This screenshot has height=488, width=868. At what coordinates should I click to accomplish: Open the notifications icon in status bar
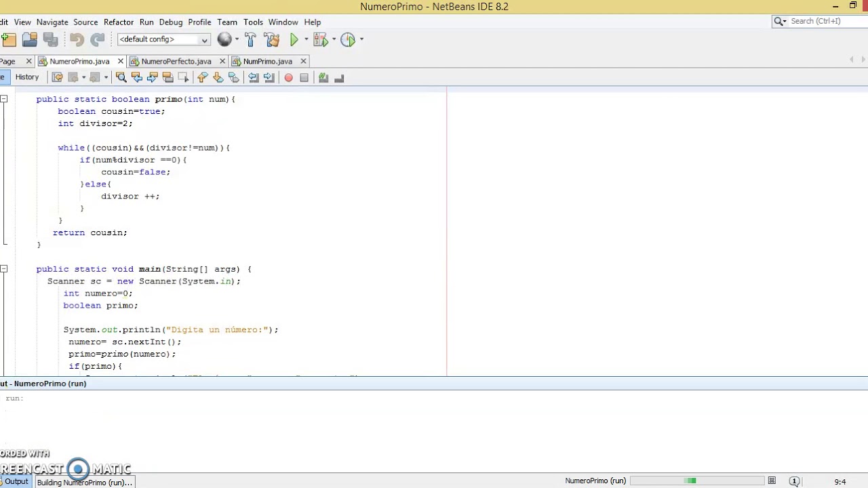coord(794,481)
